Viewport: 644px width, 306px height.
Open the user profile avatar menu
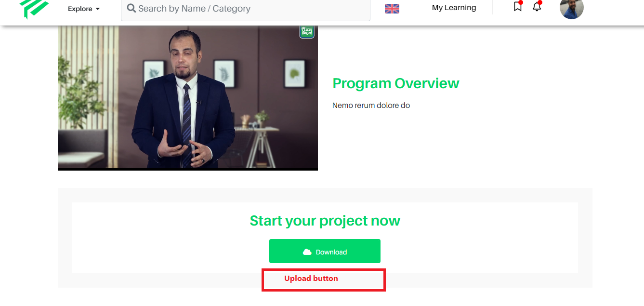[572, 7]
